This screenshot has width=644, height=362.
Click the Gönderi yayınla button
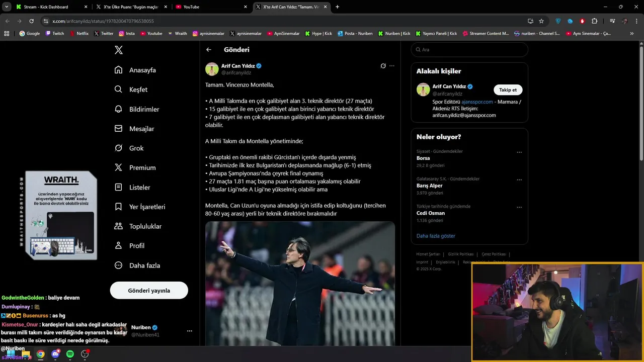pyautogui.click(x=149, y=291)
